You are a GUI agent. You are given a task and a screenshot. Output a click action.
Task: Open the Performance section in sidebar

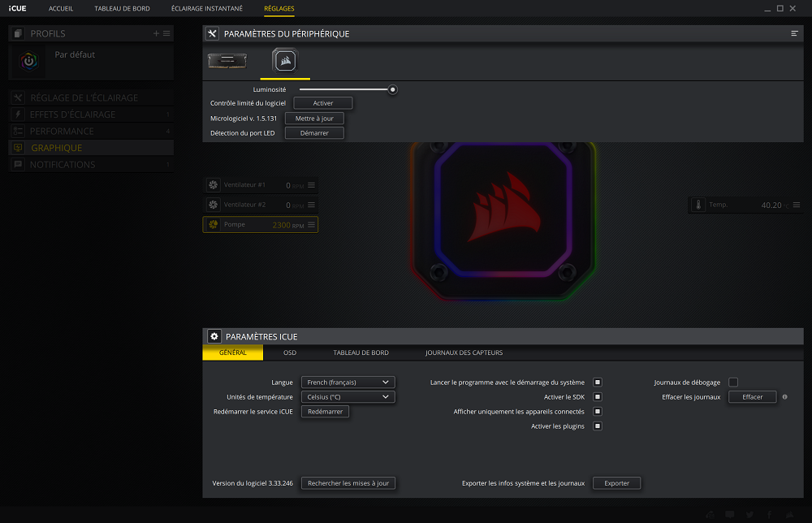62,132
